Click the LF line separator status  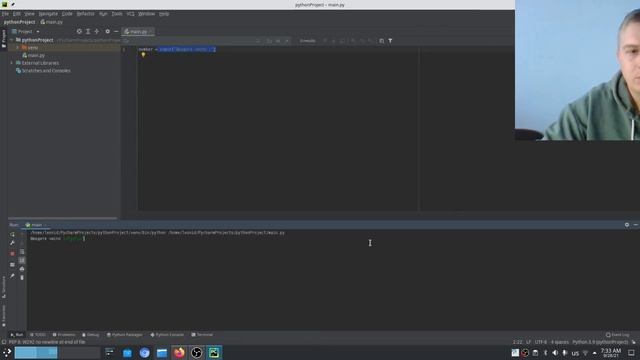[x=529, y=342]
